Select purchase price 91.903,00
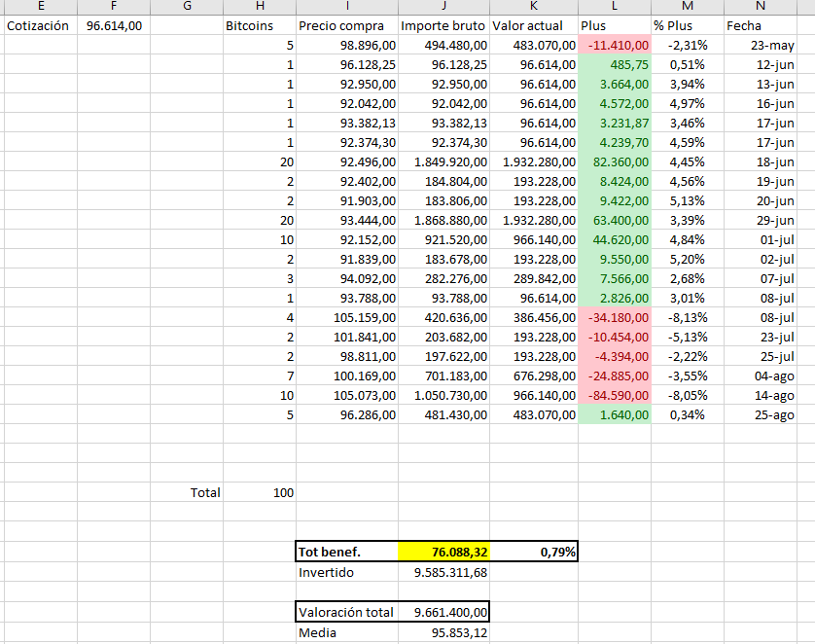The image size is (815, 644). (347, 200)
